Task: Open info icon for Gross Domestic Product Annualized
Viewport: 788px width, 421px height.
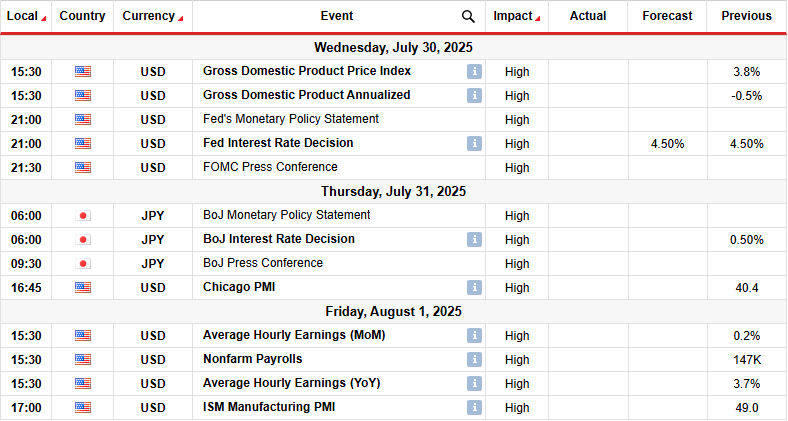Action: coord(474,96)
